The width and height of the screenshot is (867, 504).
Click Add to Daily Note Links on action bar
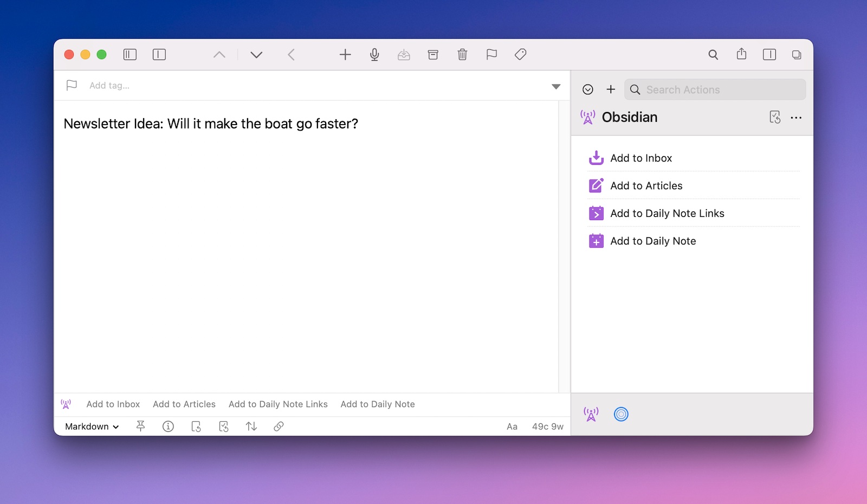pos(278,404)
